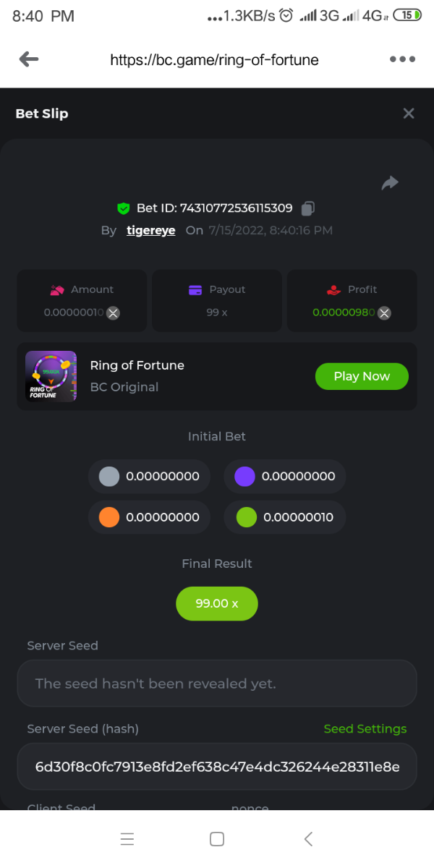Select the green color bet swatch
This screenshot has width=434, height=868.
[x=246, y=517]
